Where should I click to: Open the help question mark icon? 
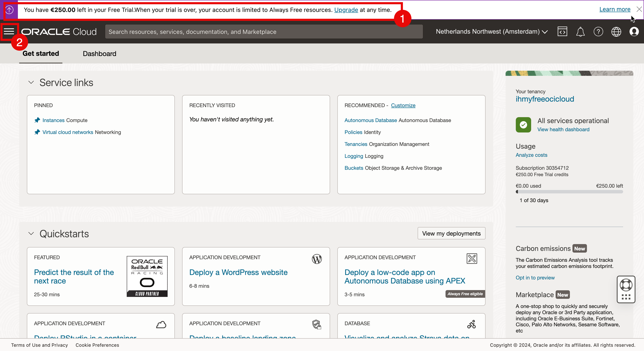(598, 32)
